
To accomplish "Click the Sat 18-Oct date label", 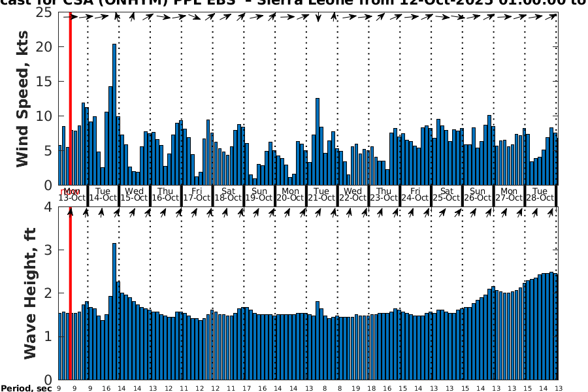I will [x=228, y=194].
